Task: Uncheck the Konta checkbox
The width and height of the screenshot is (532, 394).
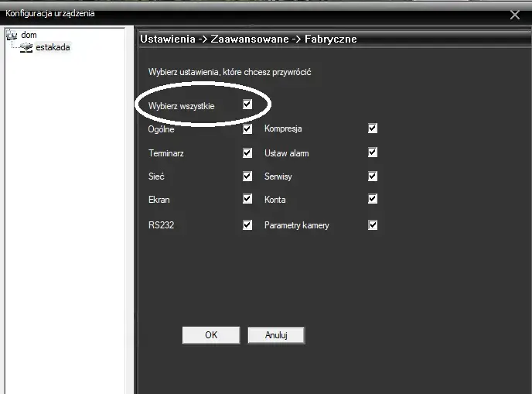Action: [x=373, y=199]
